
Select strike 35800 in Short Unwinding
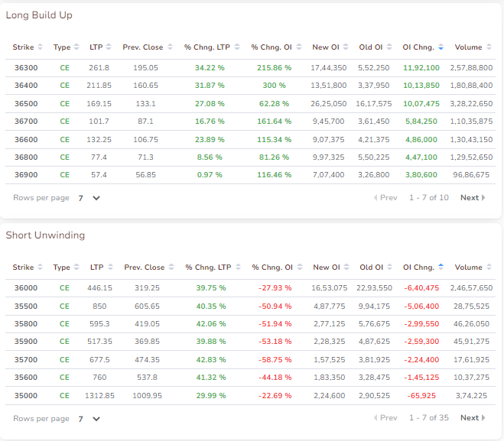coord(26,324)
